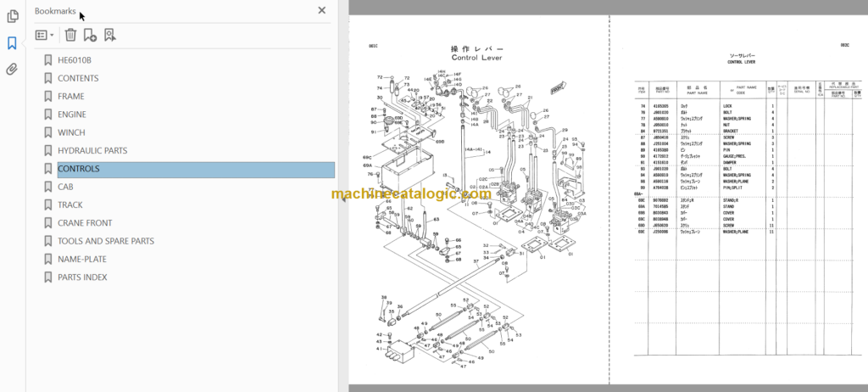
Task: Jump to the ENGINE bookmark
Action: click(x=72, y=115)
